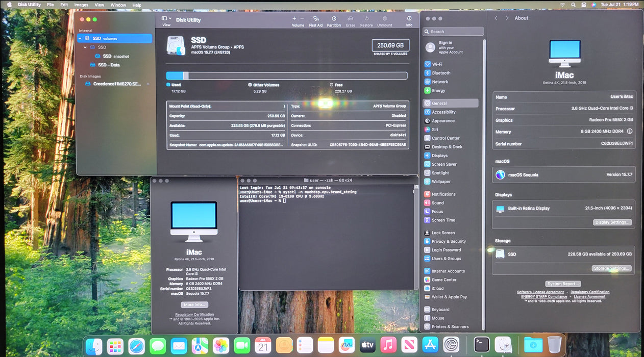Open the Trash in the Dock
This screenshot has height=357, width=644.
(x=554, y=345)
